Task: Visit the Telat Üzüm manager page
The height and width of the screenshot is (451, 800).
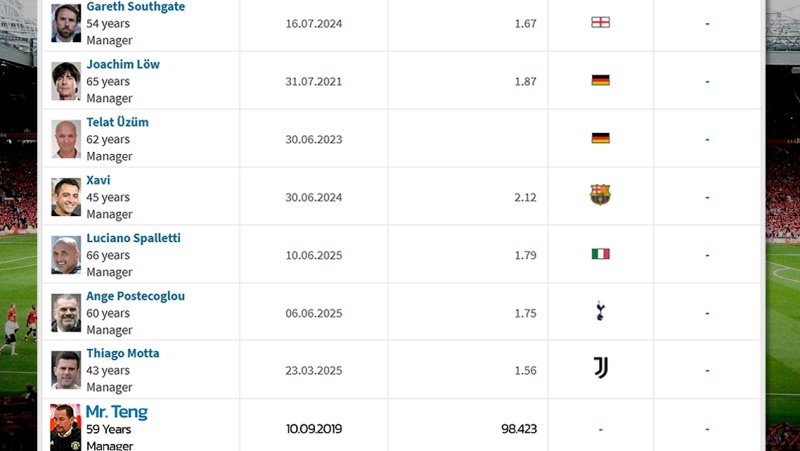Action: coord(117,122)
